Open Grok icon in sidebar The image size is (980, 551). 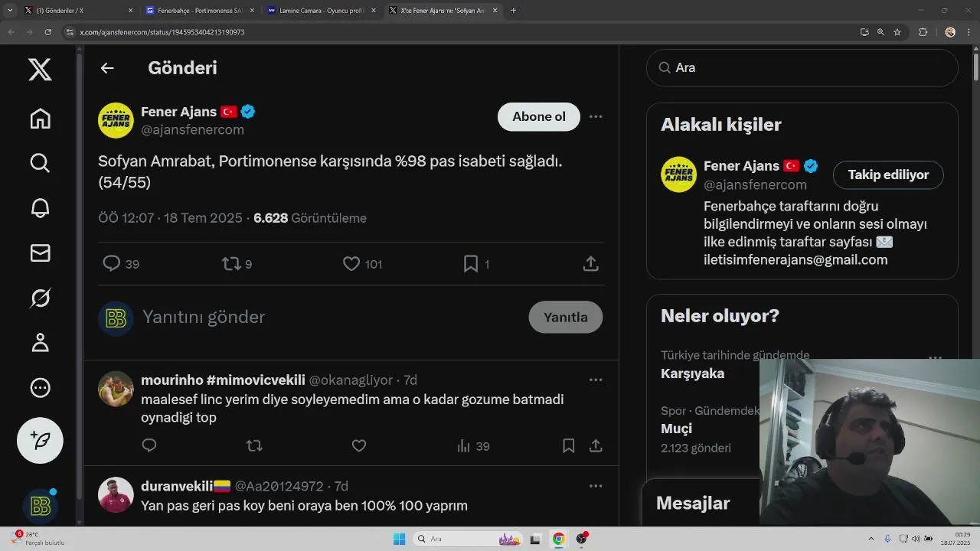click(x=40, y=298)
